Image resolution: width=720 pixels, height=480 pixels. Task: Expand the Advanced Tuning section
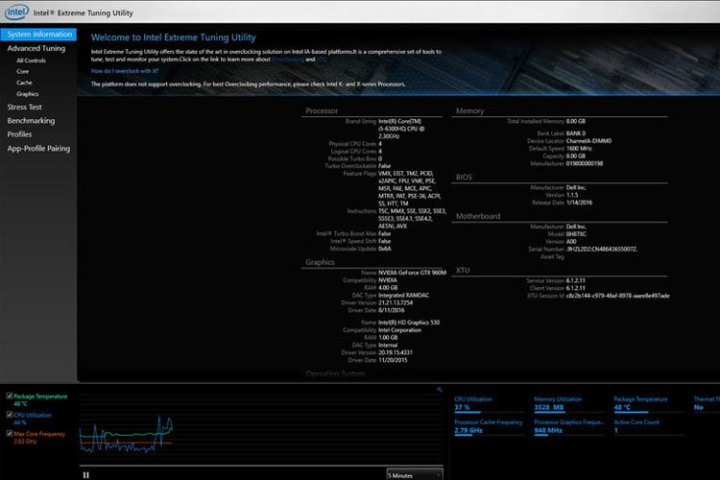36,48
